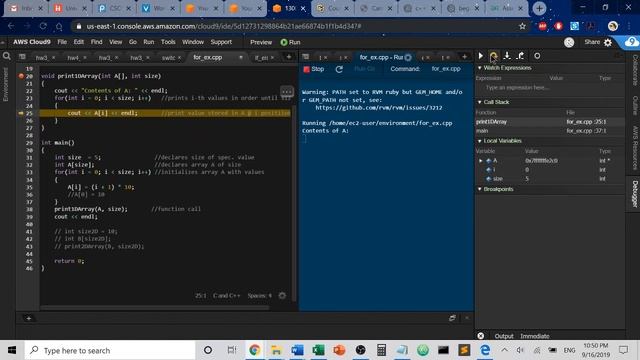Image resolution: width=640 pixels, height=360 pixels.
Task: Step into the function in the debugger
Action: pos(507,56)
